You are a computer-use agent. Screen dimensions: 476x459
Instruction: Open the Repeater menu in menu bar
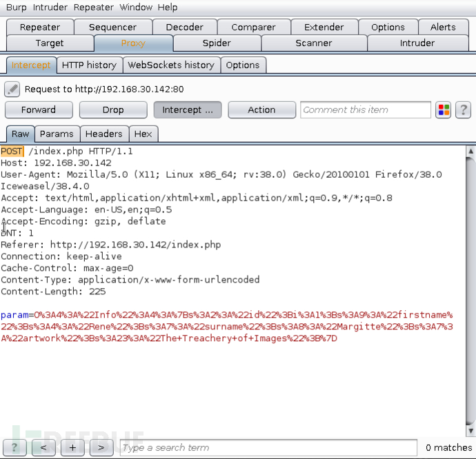(x=94, y=8)
